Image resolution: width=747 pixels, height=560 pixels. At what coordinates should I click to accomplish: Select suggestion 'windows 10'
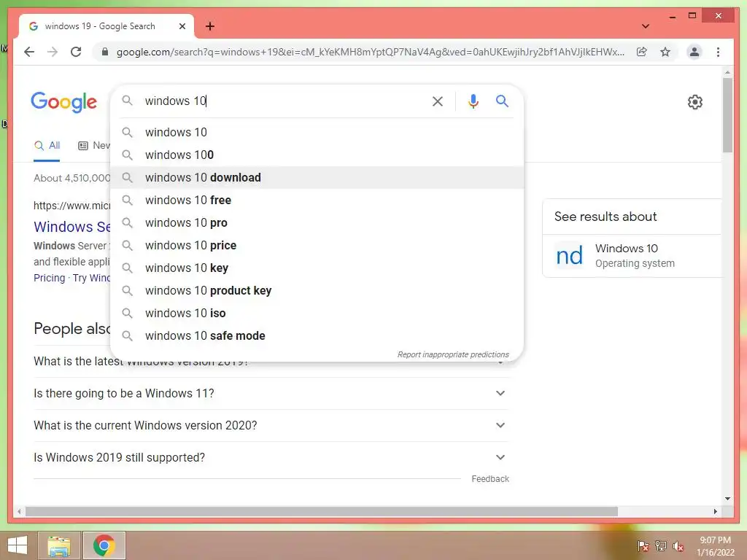[317, 133]
